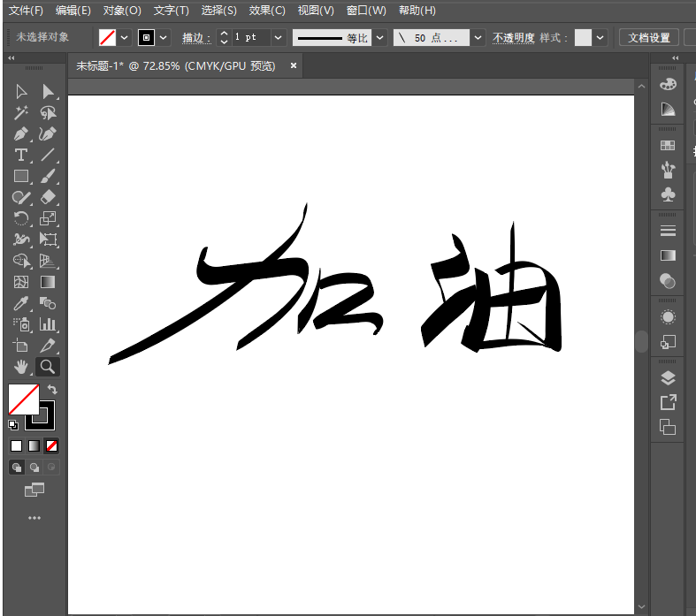696x616 pixels.
Task: Select the Rotate tool
Action: (x=21, y=218)
